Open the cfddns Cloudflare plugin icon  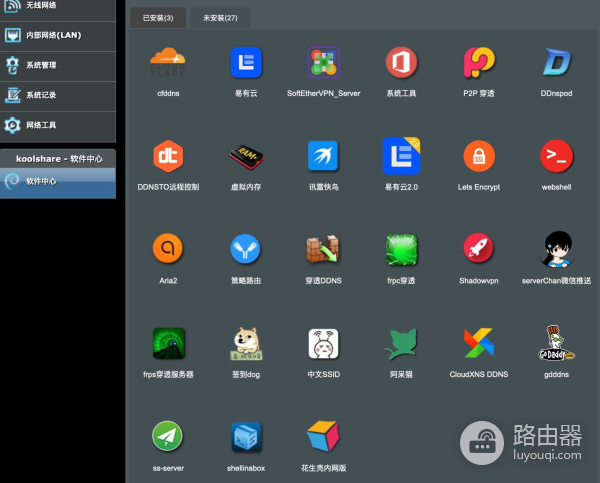tap(168, 63)
